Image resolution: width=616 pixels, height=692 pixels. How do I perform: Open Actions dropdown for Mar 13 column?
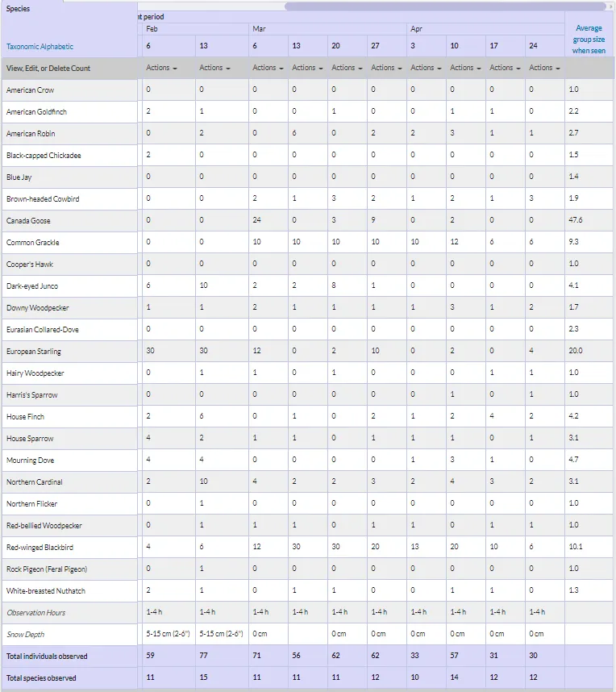[307, 68]
